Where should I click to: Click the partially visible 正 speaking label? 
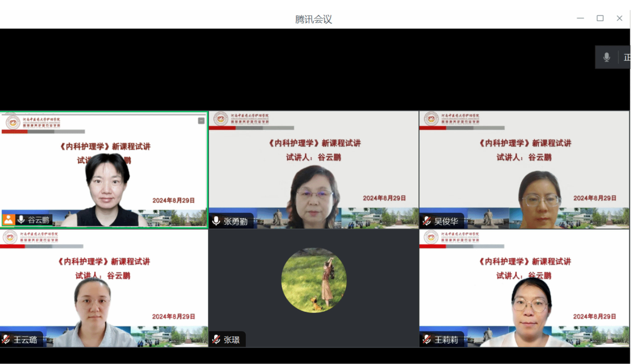tap(626, 57)
